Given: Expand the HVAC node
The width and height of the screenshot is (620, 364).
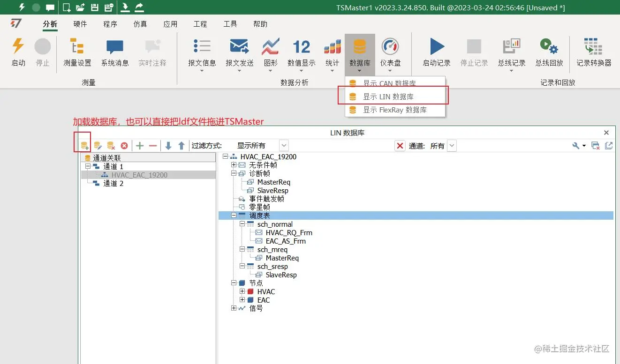Looking at the screenshot, I should [242, 291].
